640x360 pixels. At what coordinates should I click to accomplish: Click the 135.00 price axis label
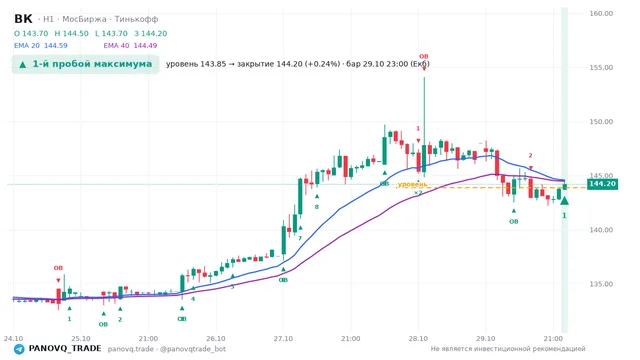pos(601,284)
